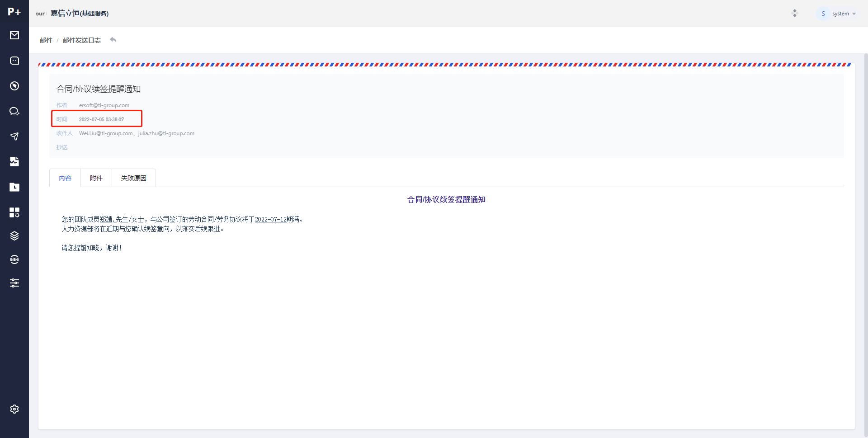Open the sliders adjustment sidebar icon
Image resolution: width=868 pixels, height=438 pixels.
coord(14,283)
